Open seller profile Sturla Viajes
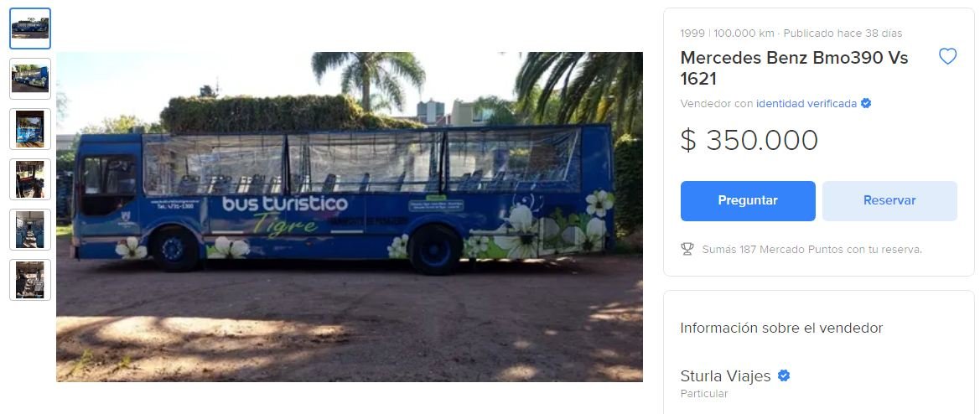 pyautogui.click(x=725, y=376)
